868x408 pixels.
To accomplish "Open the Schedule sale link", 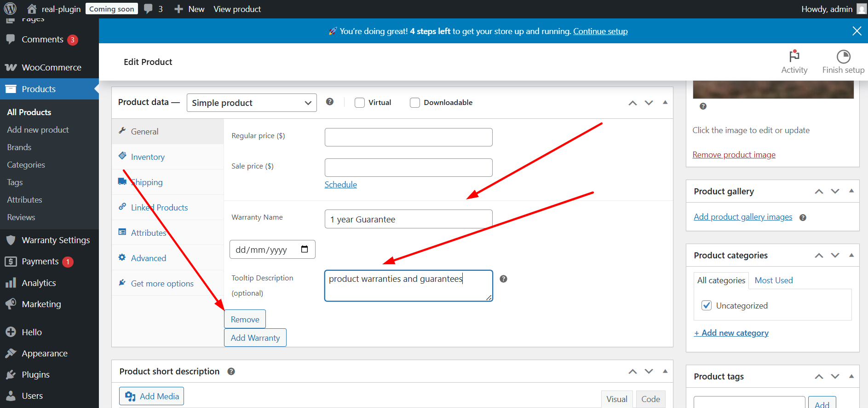I will pos(341,185).
